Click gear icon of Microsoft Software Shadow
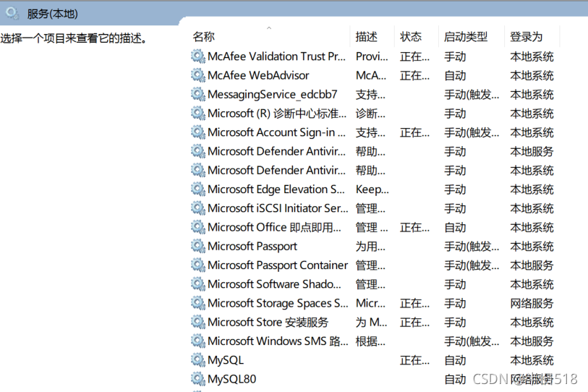The image size is (588, 392). click(x=198, y=284)
